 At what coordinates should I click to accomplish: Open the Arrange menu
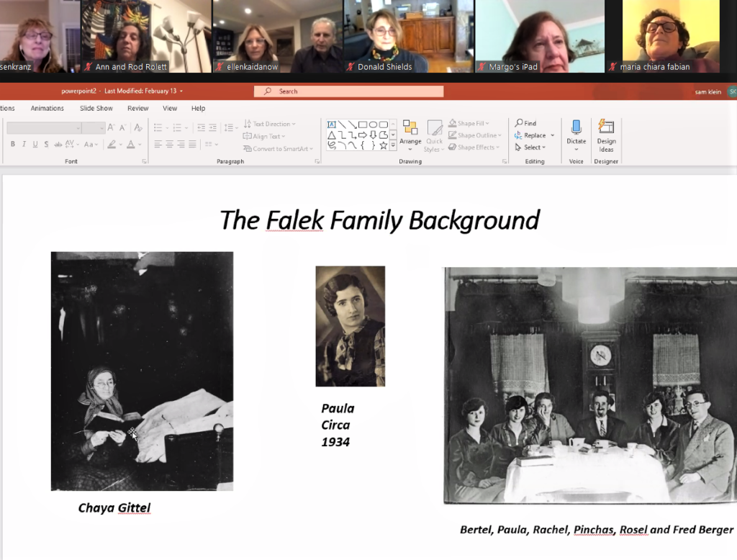coord(410,135)
